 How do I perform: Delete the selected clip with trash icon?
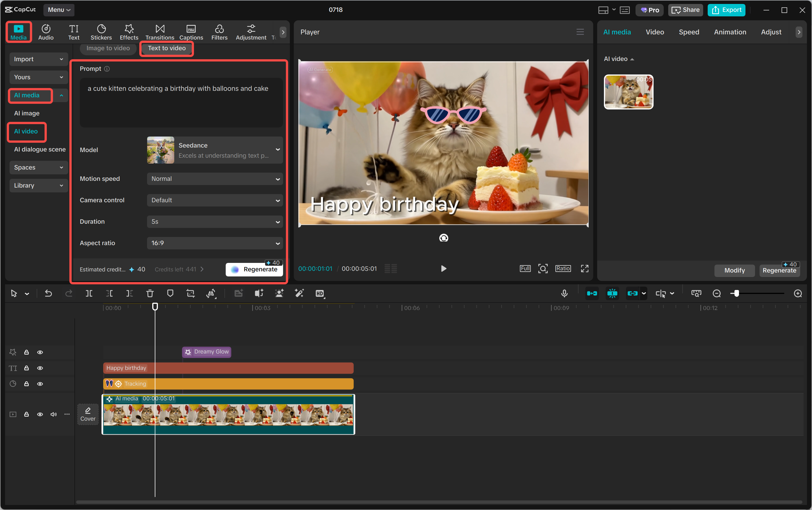(150, 293)
